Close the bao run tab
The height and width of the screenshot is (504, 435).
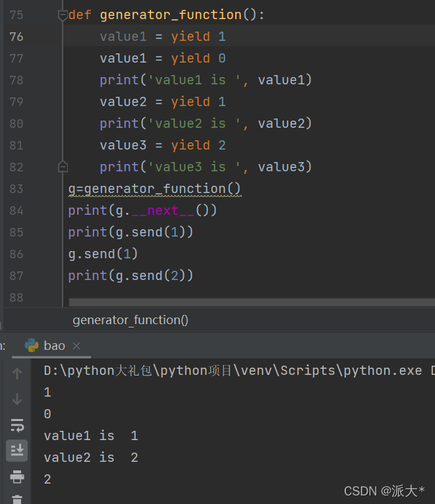coord(76,346)
